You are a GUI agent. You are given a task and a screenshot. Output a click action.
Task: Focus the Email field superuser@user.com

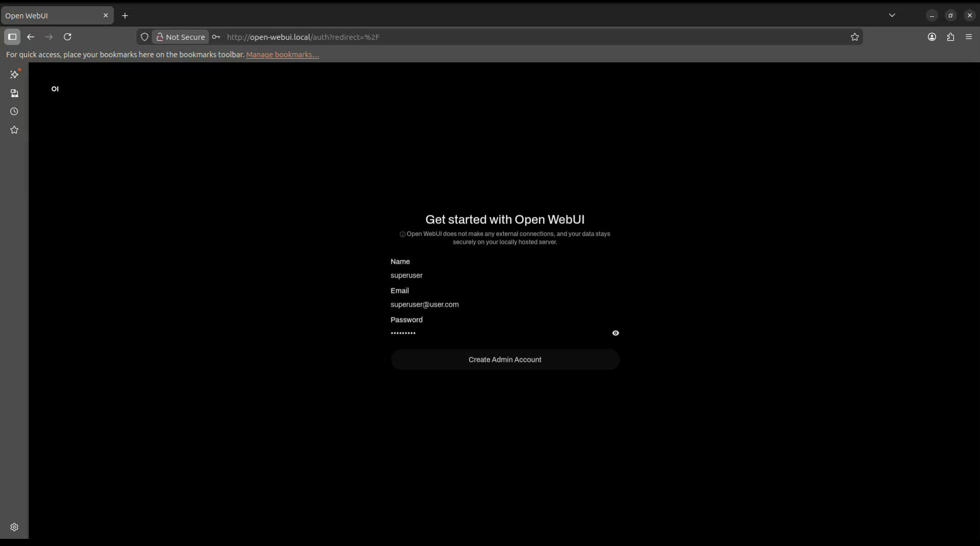point(505,305)
